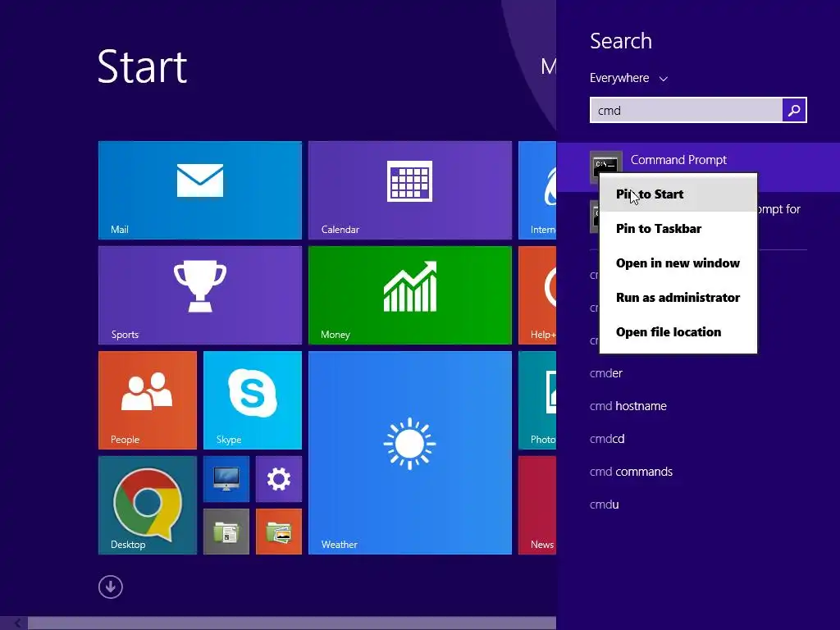Open the PC settings gear tile

coord(279,479)
